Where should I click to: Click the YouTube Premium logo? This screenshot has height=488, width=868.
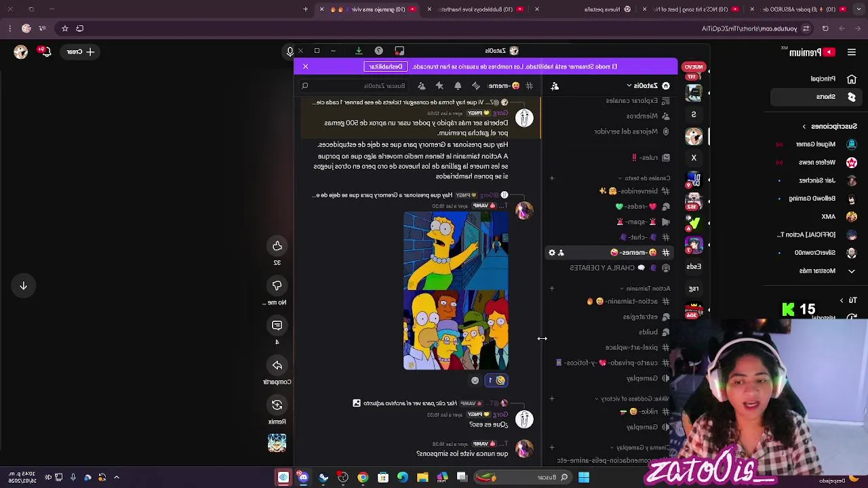[x=814, y=52]
